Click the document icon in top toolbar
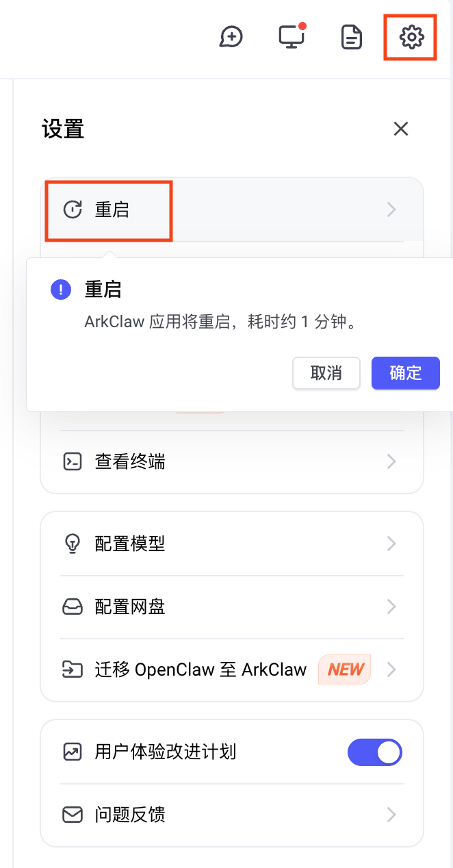 pos(352,37)
